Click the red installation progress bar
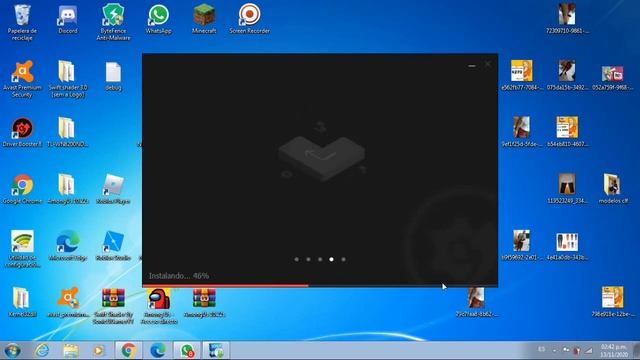Screen dimensions: 640x360 point(225,286)
